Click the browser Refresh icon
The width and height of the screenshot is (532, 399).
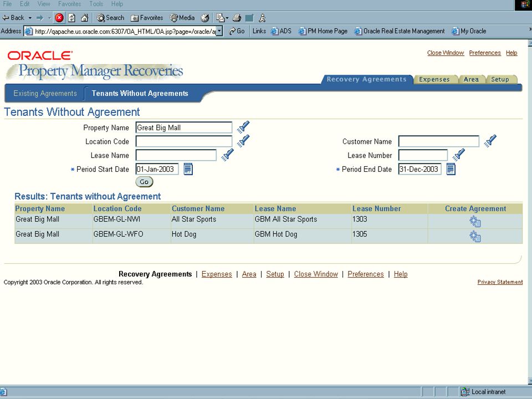pos(71,18)
